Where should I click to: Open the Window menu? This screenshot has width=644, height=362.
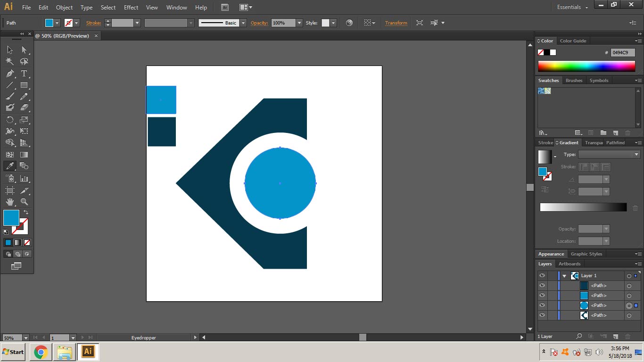click(x=177, y=8)
